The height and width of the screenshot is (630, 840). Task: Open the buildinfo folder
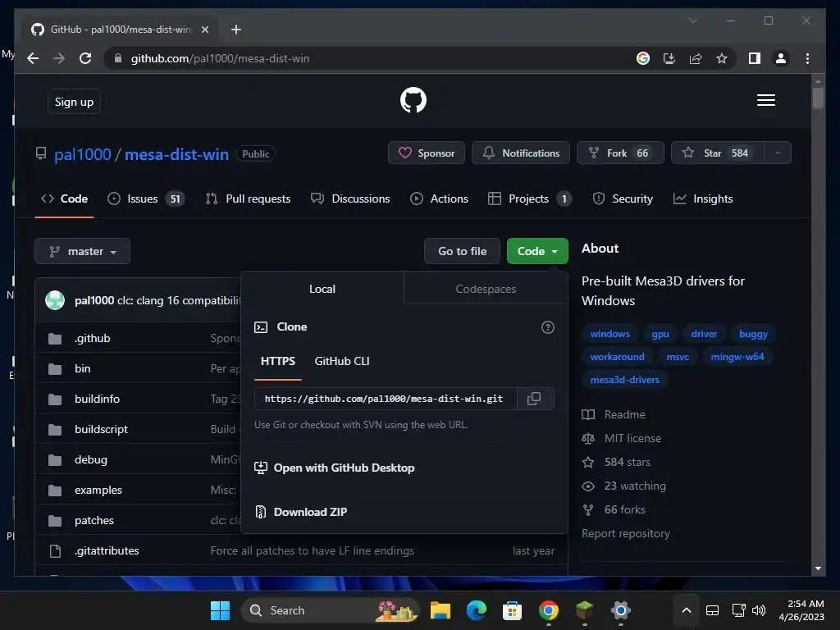coord(97,399)
